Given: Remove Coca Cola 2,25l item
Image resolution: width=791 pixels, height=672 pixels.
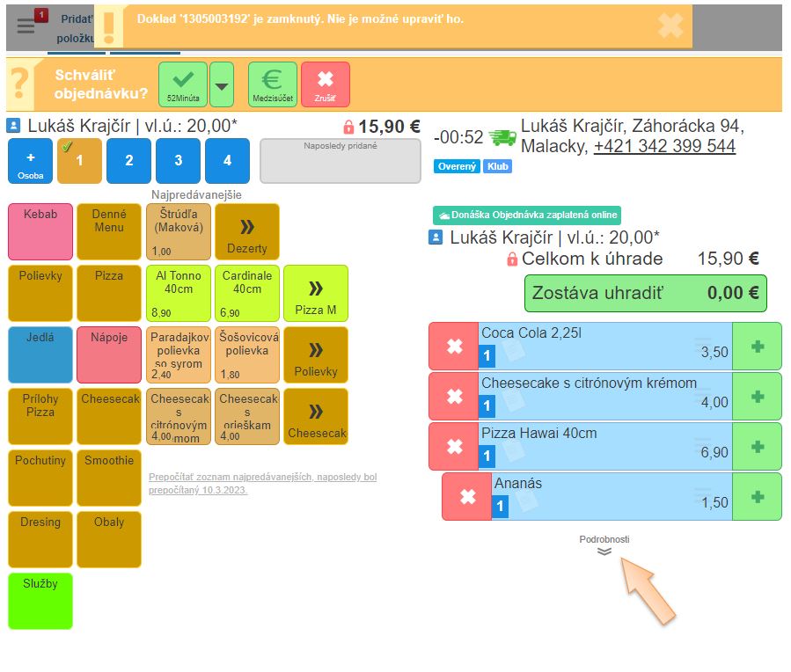Looking at the screenshot, I should 454,346.
